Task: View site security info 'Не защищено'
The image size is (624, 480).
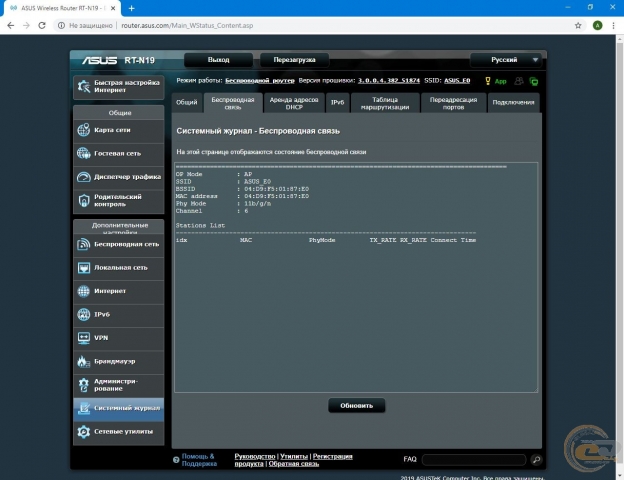Action: coord(85,25)
